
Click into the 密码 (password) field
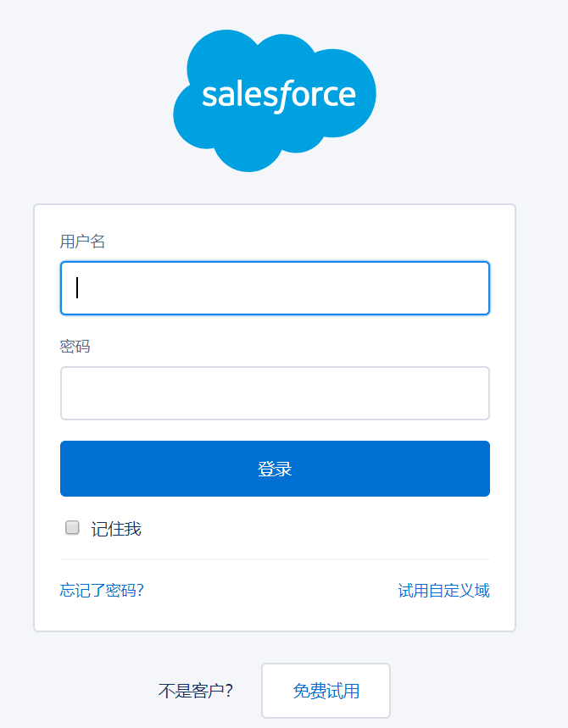pyautogui.click(x=275, y=393)
